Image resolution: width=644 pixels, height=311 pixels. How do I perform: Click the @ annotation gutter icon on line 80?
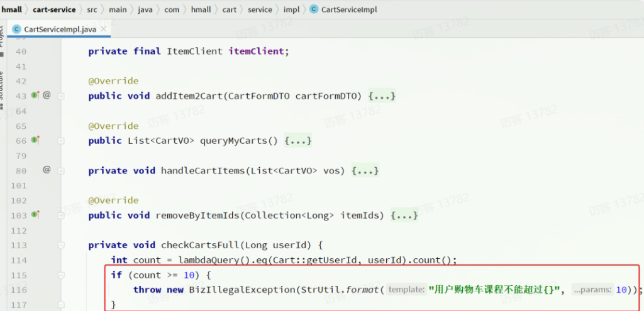coord(47,170)
